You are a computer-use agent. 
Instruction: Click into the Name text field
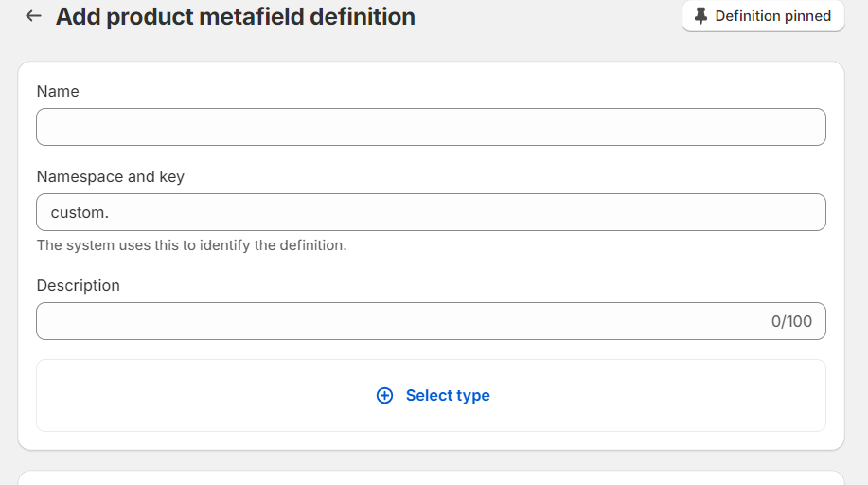(x=431, y=127)
